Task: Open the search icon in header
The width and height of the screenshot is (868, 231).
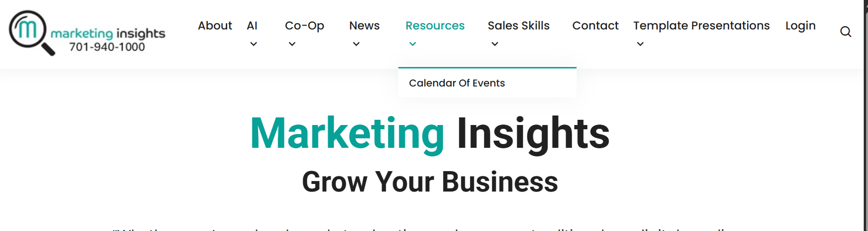Action: 845,32
